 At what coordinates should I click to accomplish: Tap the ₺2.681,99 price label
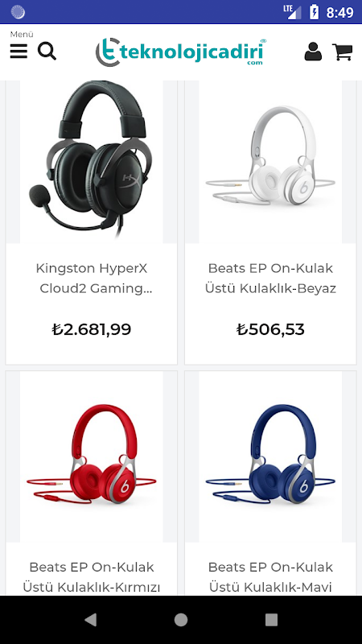pyautogui.click(x=92, y=329)
